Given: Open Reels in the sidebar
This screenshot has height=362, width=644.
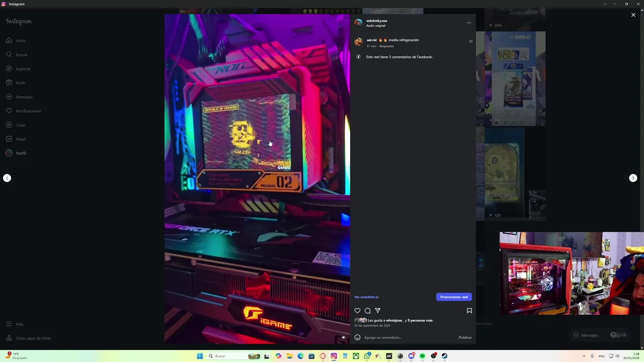Looking at the screenshot, I should (x=16, y=82).
